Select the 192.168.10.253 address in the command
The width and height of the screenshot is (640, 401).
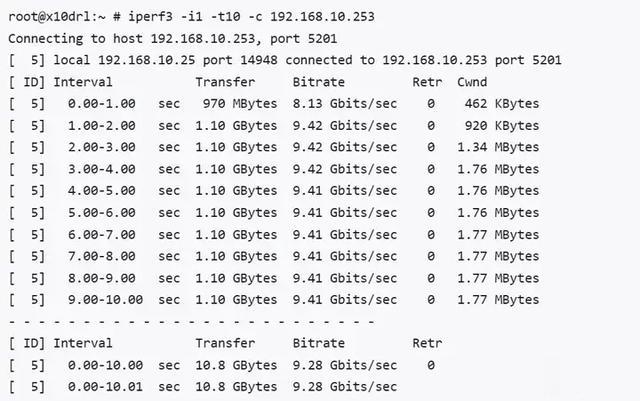point(322,17)
